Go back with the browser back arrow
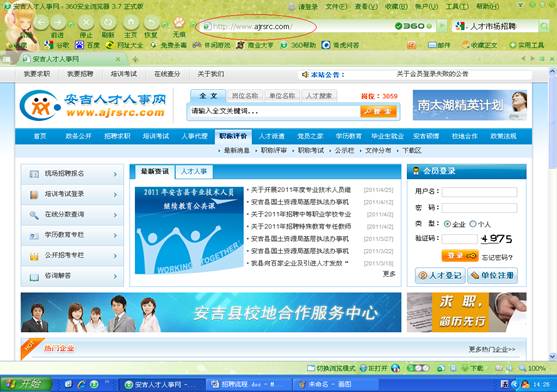Image resolution: width=557 pixels, height=392 pixels. [42, 22]
